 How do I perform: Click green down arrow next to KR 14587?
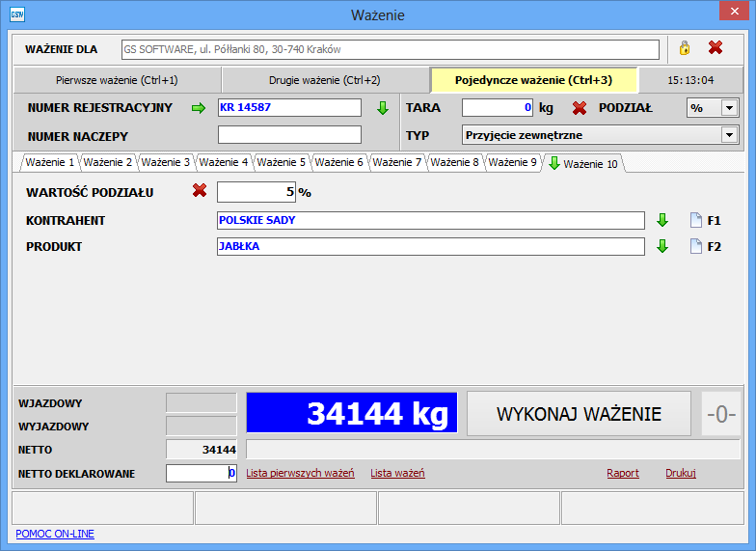[383, 108]
